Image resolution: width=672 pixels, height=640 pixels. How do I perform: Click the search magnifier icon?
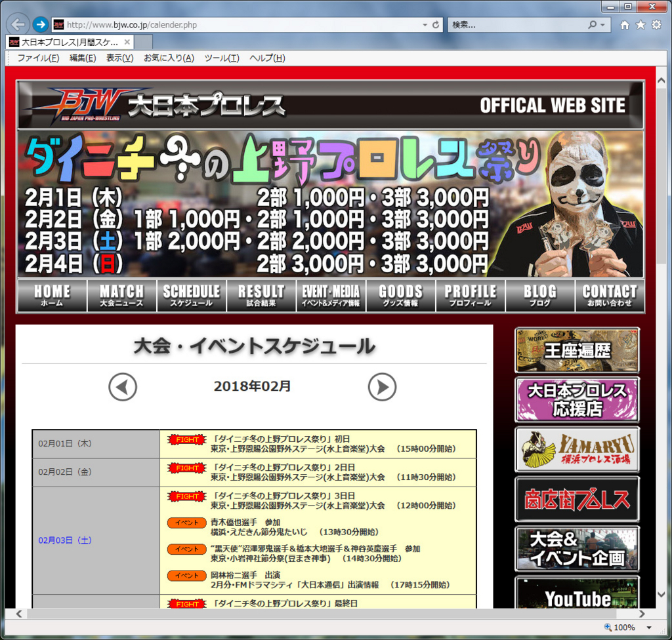point(593,25)
